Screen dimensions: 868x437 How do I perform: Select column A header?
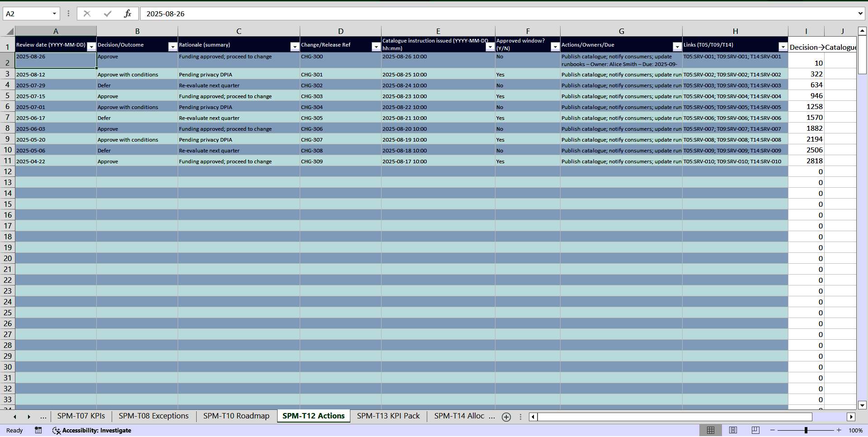(56, 31)
